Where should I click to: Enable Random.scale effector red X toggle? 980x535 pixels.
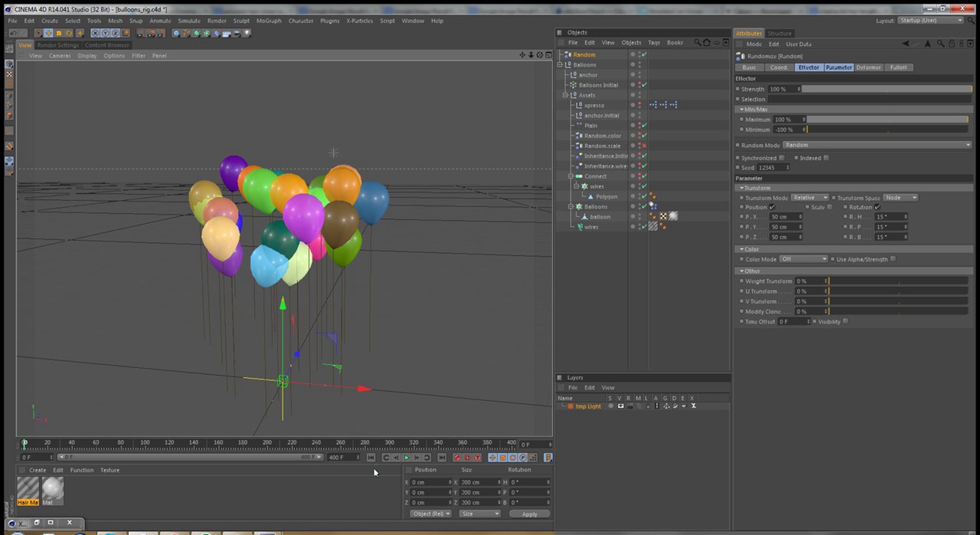644,146
